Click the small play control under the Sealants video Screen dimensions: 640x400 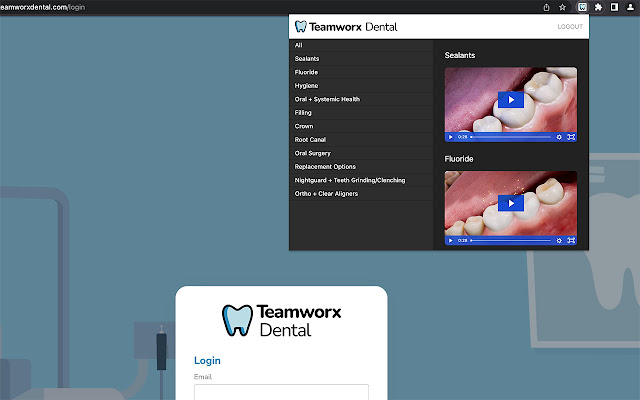pos(451,137)
